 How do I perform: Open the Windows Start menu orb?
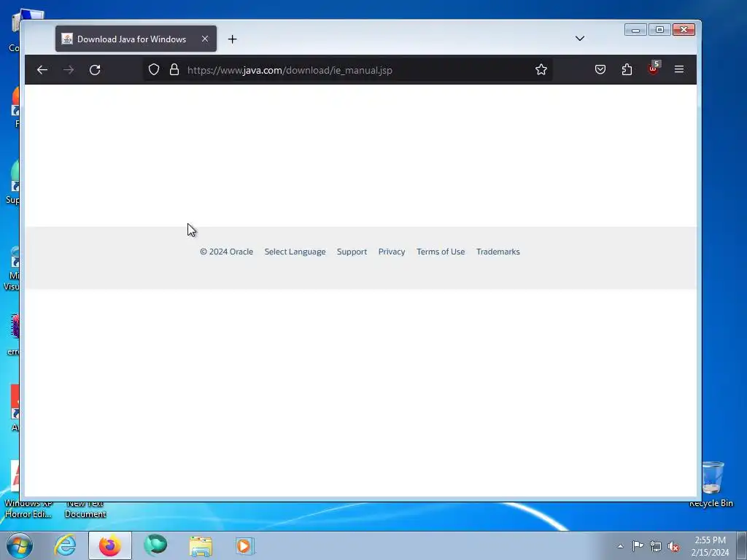coord(20,545)
